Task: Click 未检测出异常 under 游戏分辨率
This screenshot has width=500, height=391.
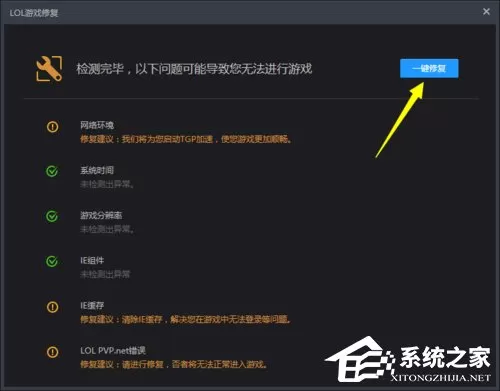Action: 107,229
